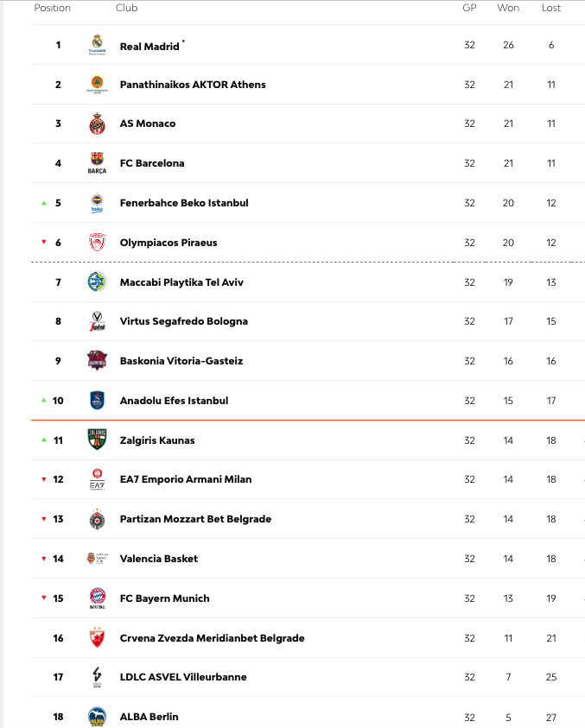Click the FC Barcelona crest icon
Screen dimensions: 585x728
(x=97, y=163)
